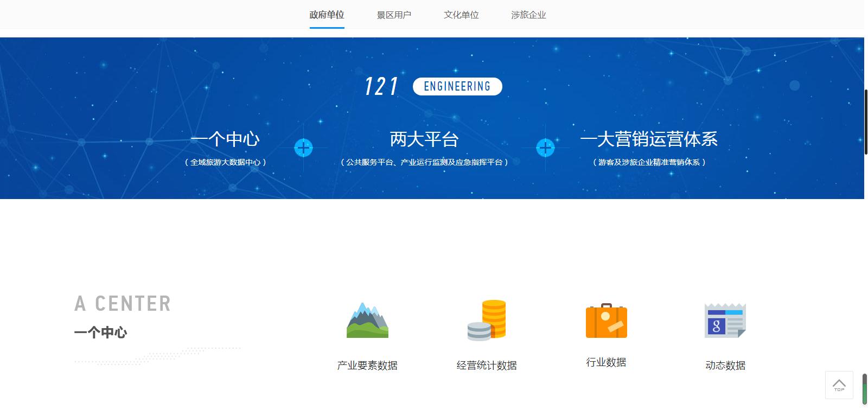This screenshot has width=868, height=410.
Task: Switch to the 政府单位 tab
Action: pos(327,15)
